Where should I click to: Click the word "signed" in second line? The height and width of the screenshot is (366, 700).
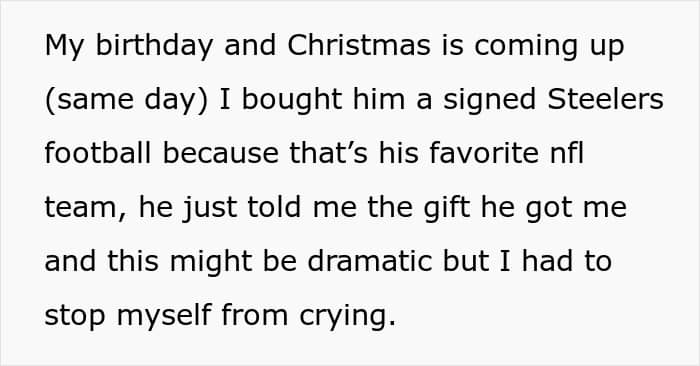pyautogui.click(x=489, y=100)
